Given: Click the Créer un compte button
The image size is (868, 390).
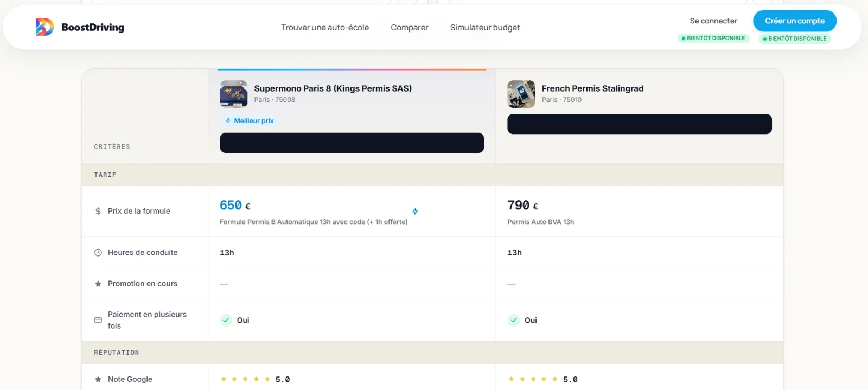Looking at the screenshot, I should [795, 21].
